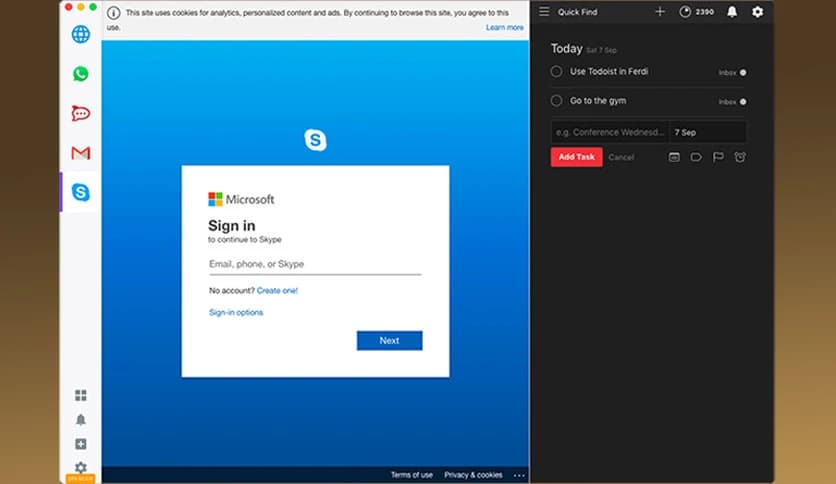
Task: Switch to WhatsApp service in sidebar
Action: (x=81, y=74)
